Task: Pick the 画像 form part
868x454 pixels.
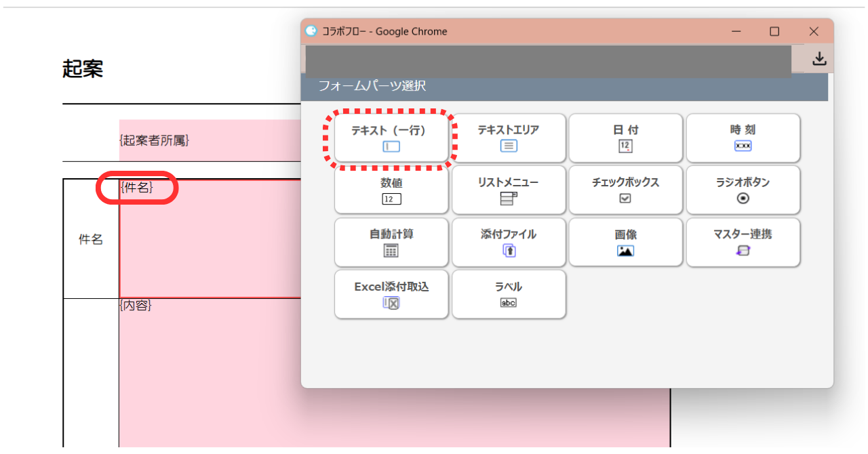Action: coord(625,242)
